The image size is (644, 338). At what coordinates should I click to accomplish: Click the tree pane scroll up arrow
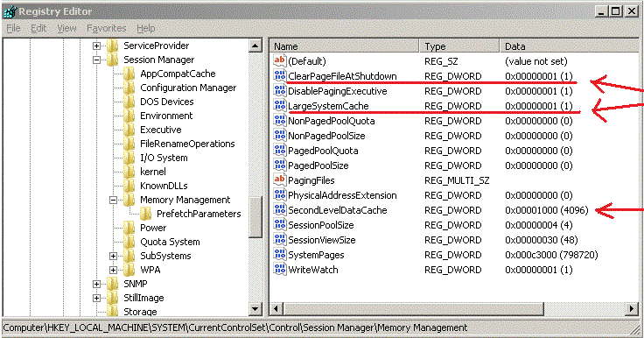(x=255, y=46)
